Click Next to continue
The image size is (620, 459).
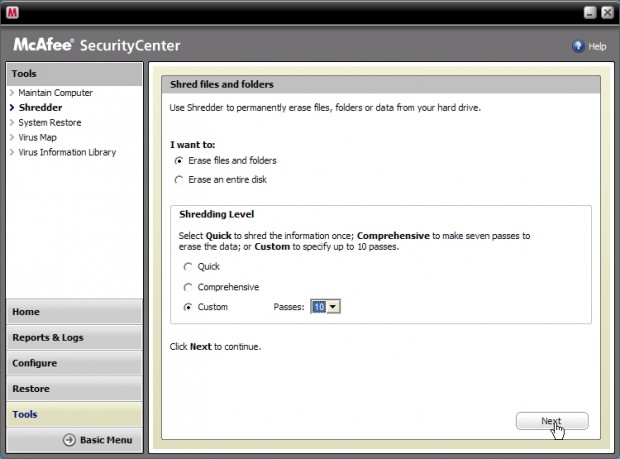552,421
